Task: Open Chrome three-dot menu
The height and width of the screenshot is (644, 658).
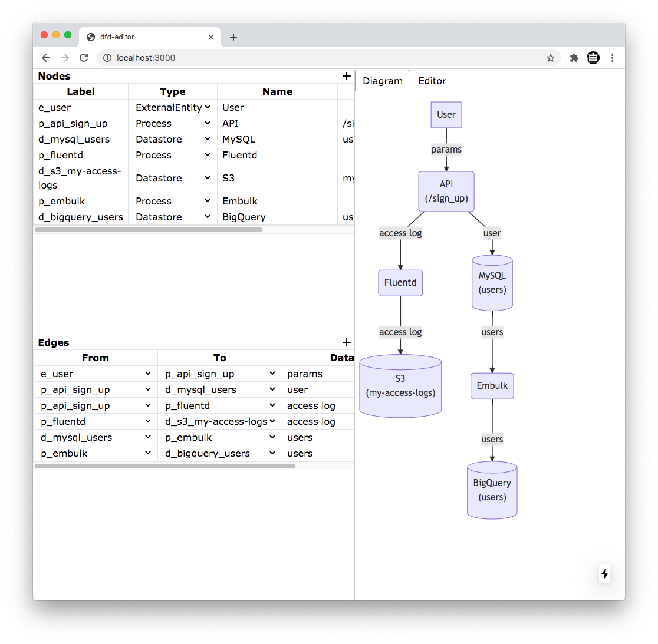Action: [x=612, y=58]
